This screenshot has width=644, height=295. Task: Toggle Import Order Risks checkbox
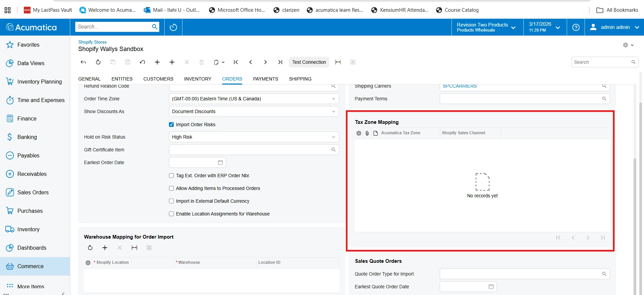coord(171,125)
